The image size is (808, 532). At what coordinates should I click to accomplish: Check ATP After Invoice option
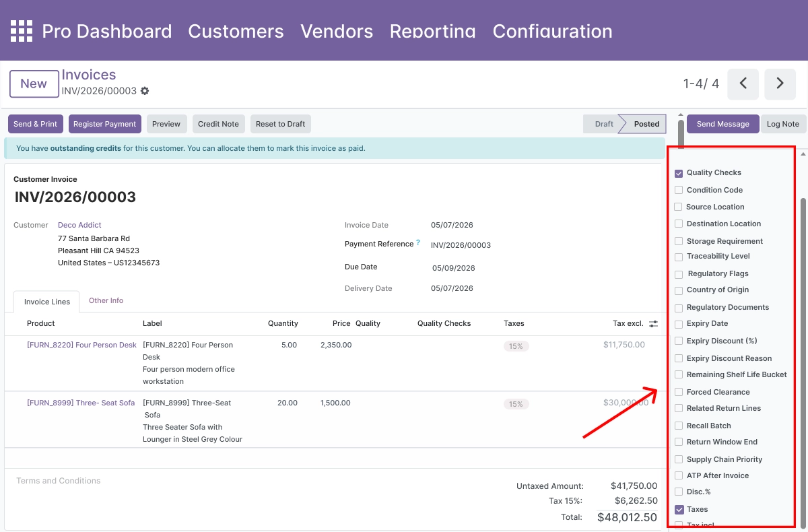[x=679, y=476]
